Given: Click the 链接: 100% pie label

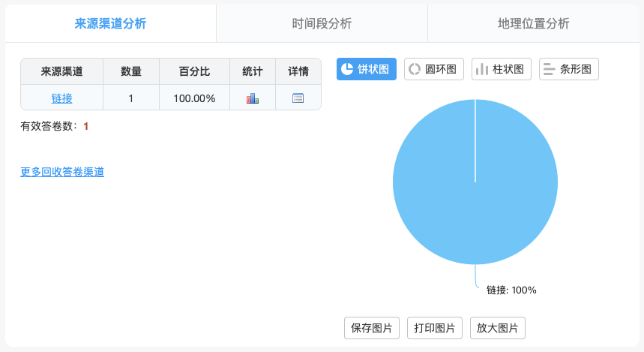Looking at the screenshot, I should coord(511,290).
